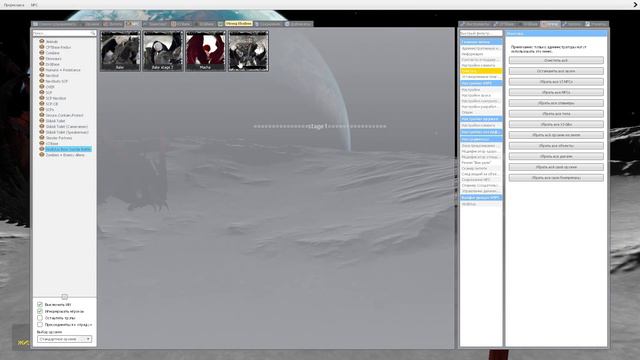Click the NextBot category icon

tap(42, 76)
